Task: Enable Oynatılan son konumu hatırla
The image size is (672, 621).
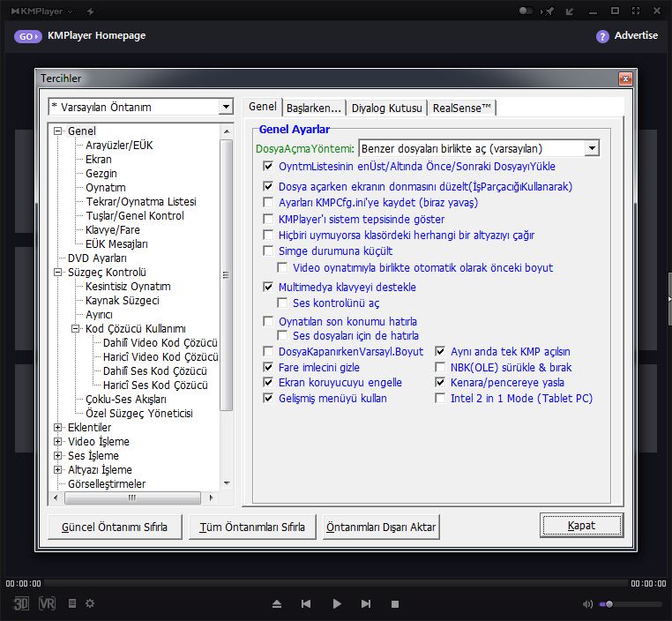Action: click(268, 321)
